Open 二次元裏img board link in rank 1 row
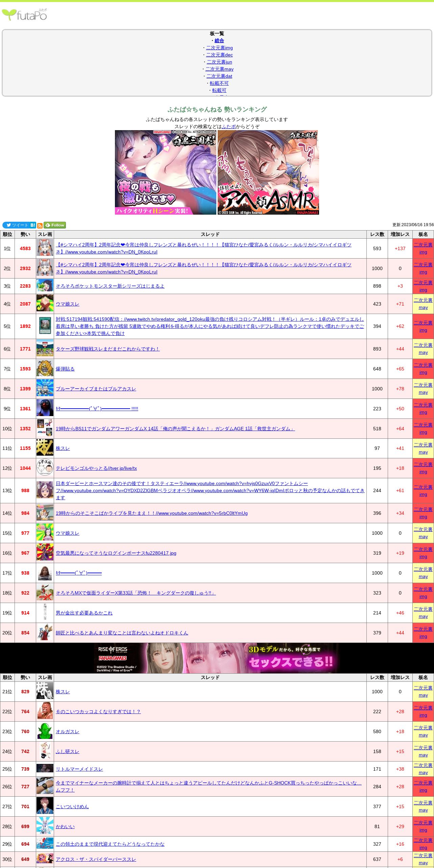 point(423,248)
